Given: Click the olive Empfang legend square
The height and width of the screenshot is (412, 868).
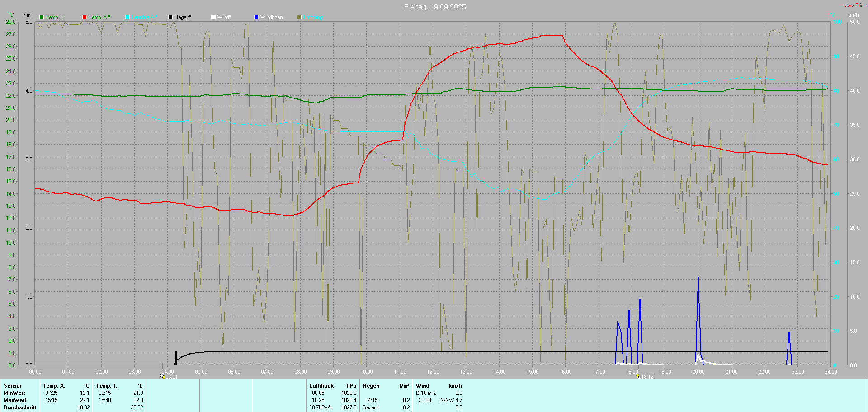Looking at the screenshot, I should click(299, 17).
